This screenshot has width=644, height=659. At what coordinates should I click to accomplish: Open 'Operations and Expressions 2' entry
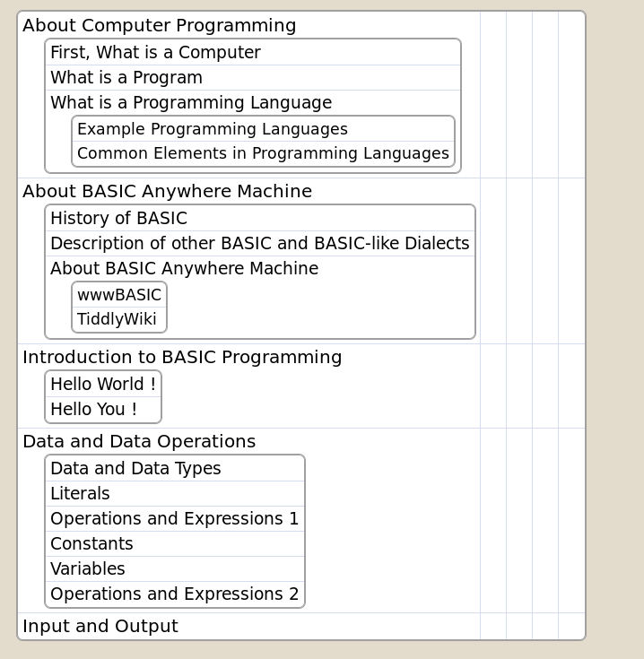[x=174, y=594]
